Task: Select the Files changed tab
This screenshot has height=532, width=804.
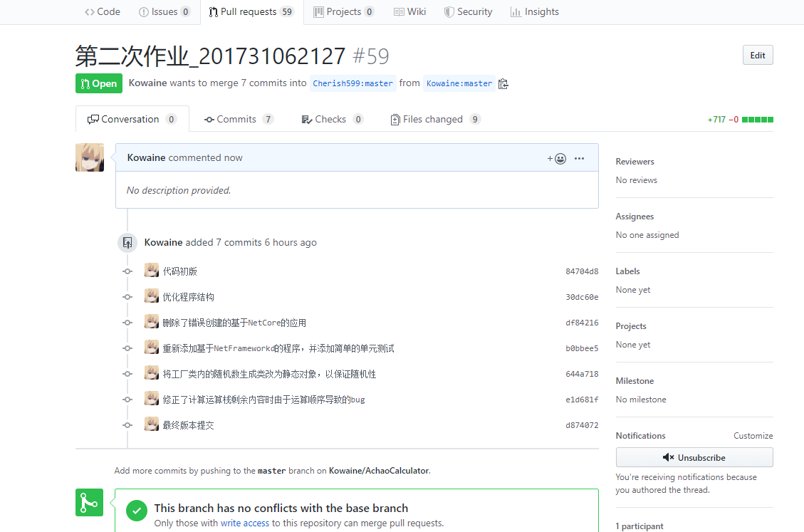Action: pyautogui.click(x=435, y=119)
